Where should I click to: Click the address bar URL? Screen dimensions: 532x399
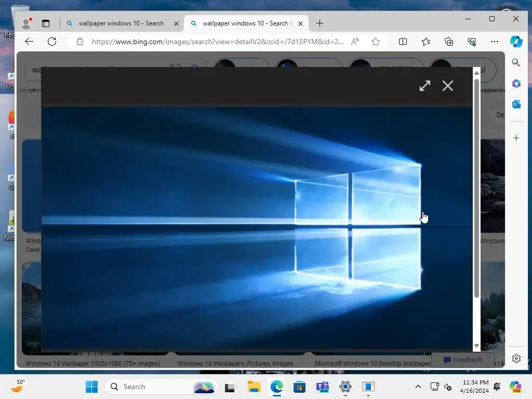(x=218, y=42)
